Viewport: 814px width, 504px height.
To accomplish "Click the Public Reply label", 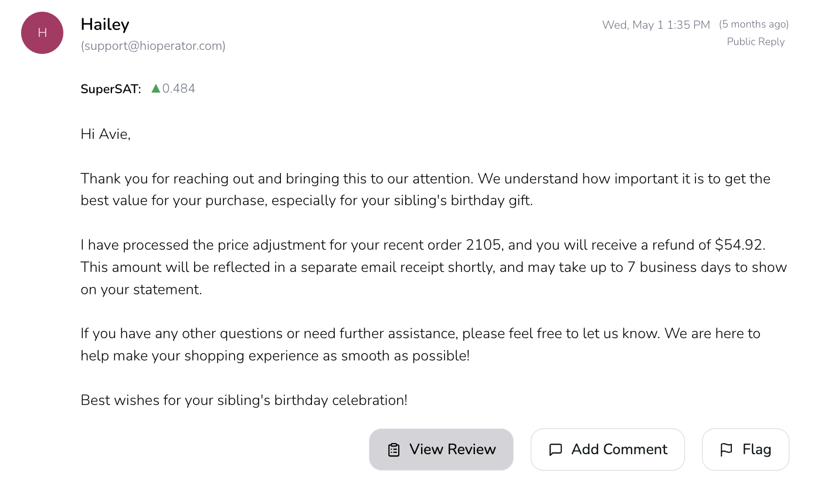I will (755, 42).
